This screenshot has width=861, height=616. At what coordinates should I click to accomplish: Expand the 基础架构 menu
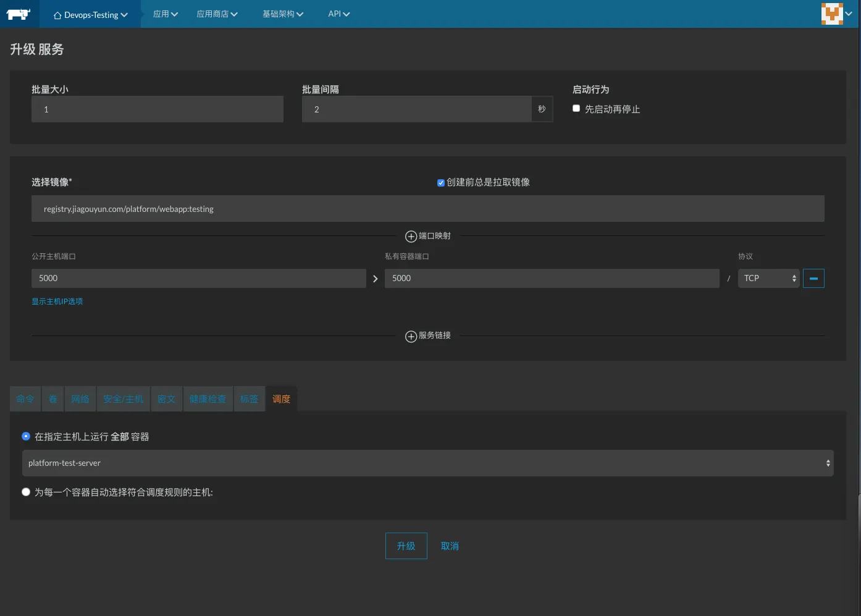click(283, 14)
